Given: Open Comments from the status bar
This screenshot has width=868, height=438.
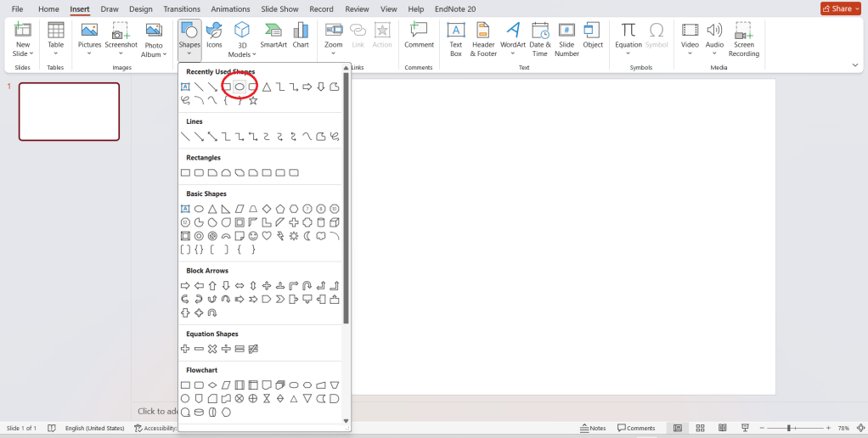Looking at the screenshot, I should pos(637,429).
